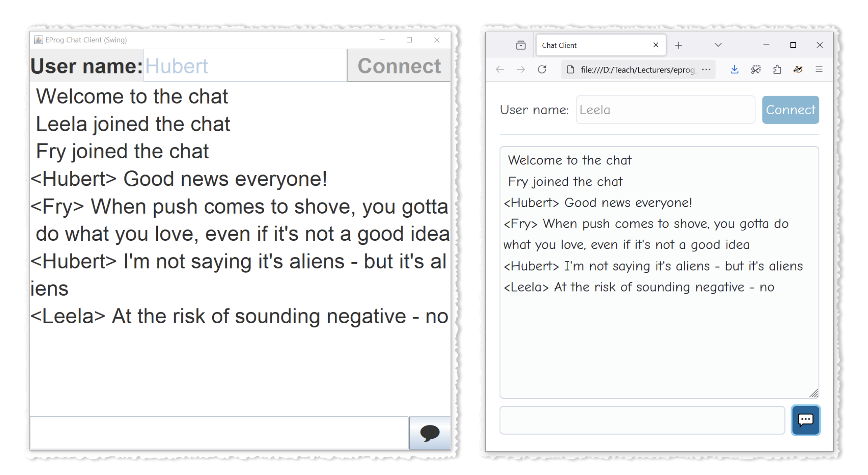
Task: Open a new browser tab with plus
Action: (x=678, y=45)
